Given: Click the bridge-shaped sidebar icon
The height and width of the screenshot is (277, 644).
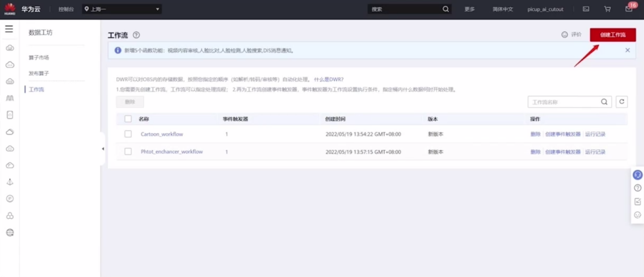Looking at the screenshot, I should pyautogui.click(x=10, y=98).
